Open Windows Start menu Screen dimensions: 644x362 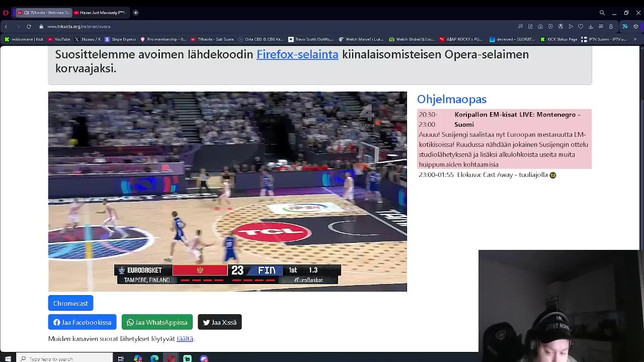8,358
